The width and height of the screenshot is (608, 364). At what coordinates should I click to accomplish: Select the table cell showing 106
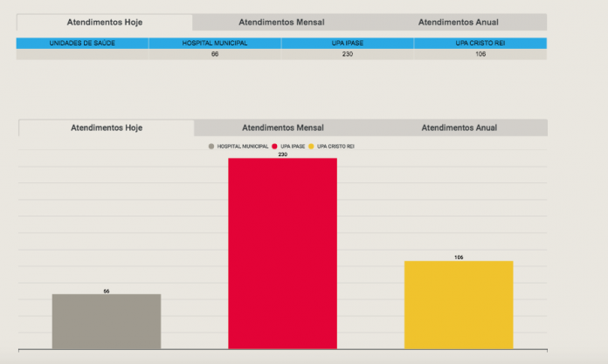[x=480, y=54]
